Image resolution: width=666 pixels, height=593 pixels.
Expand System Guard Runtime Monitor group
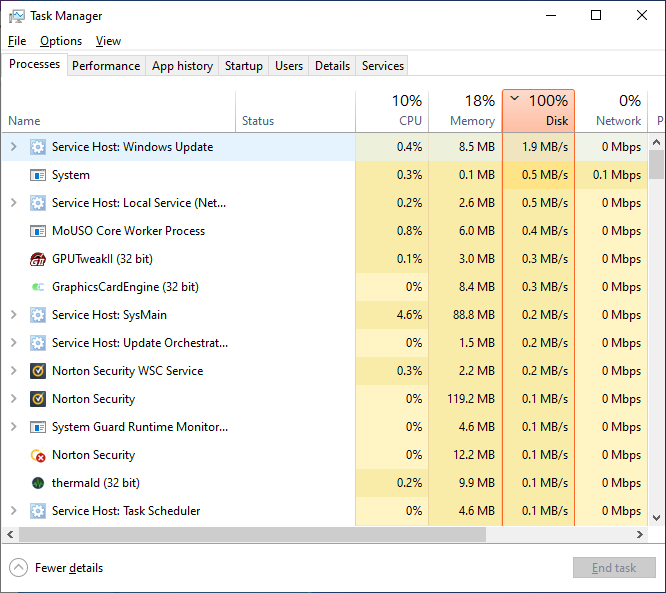coord(14,427)
